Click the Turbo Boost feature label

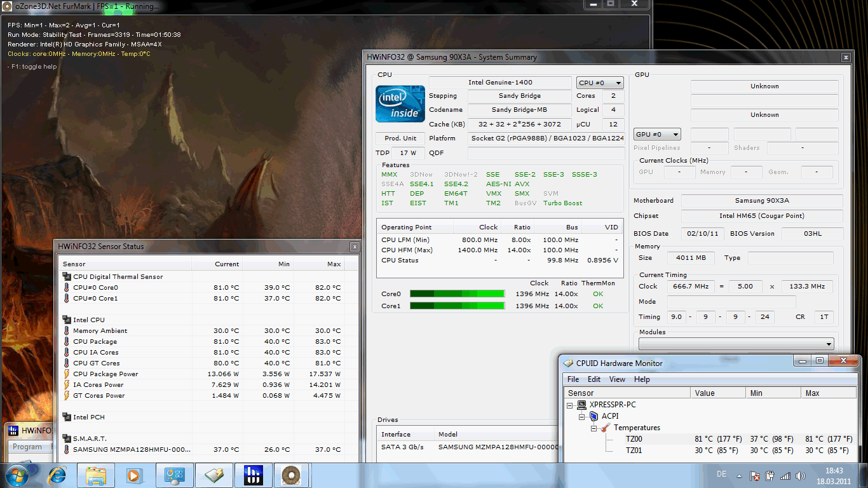562,203
